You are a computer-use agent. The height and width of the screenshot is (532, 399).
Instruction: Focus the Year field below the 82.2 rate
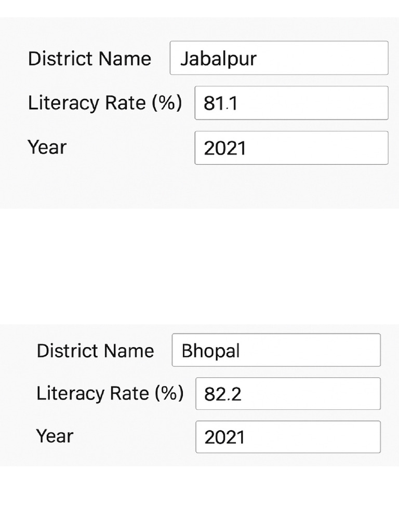[x=288, y=437]
